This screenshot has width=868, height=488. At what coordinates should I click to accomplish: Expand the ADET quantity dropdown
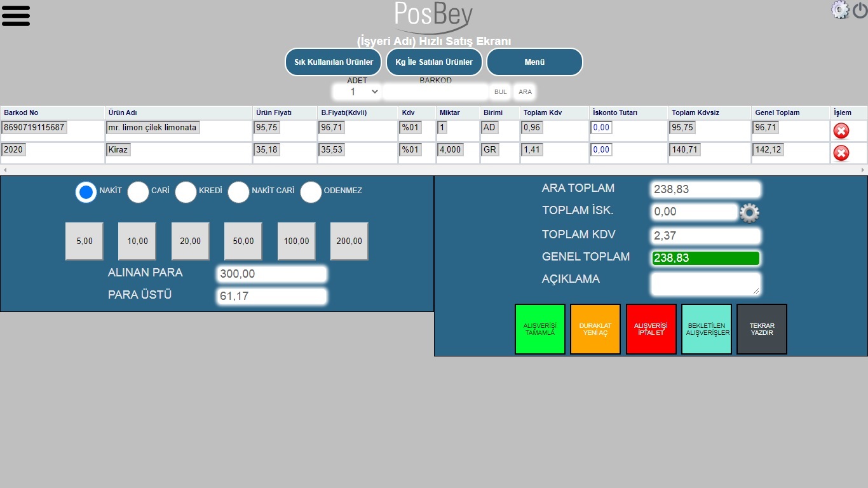coord(356,92)
